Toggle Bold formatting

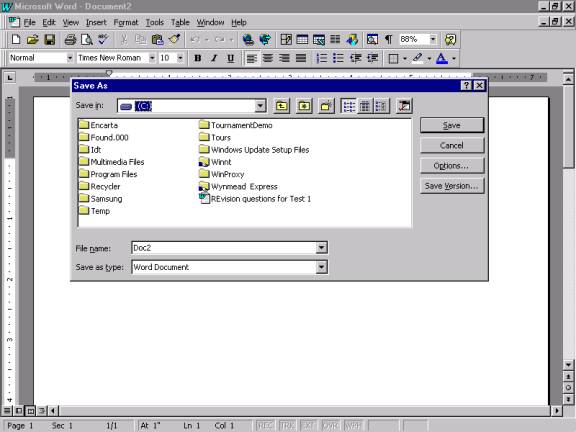point(198,58)
